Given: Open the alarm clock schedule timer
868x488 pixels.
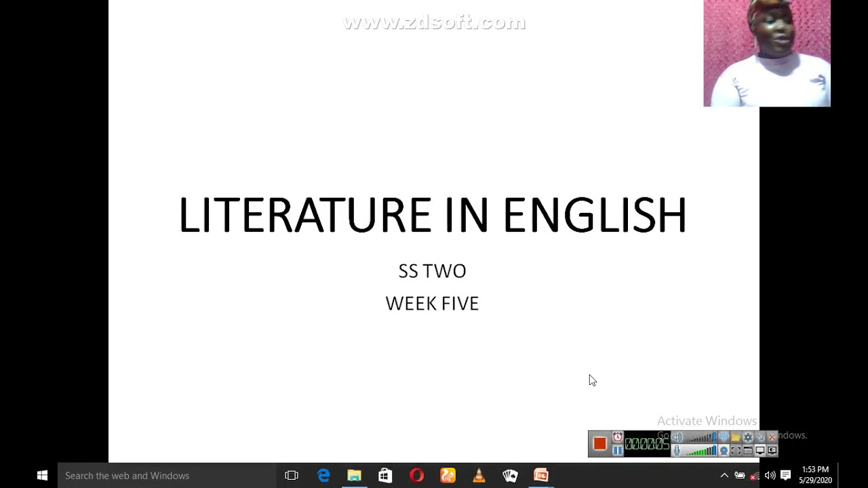Looking at the screenshot, I should [x=617, y=437].
